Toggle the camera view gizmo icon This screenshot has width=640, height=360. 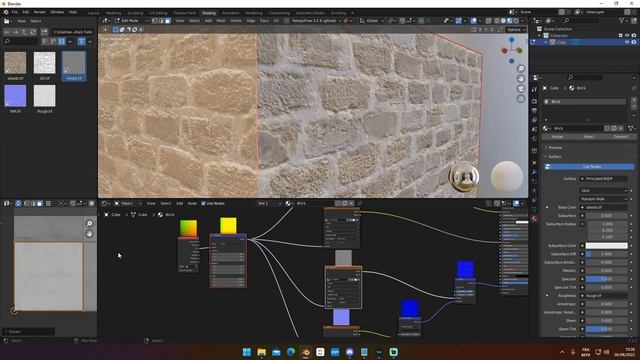[521, 89]
